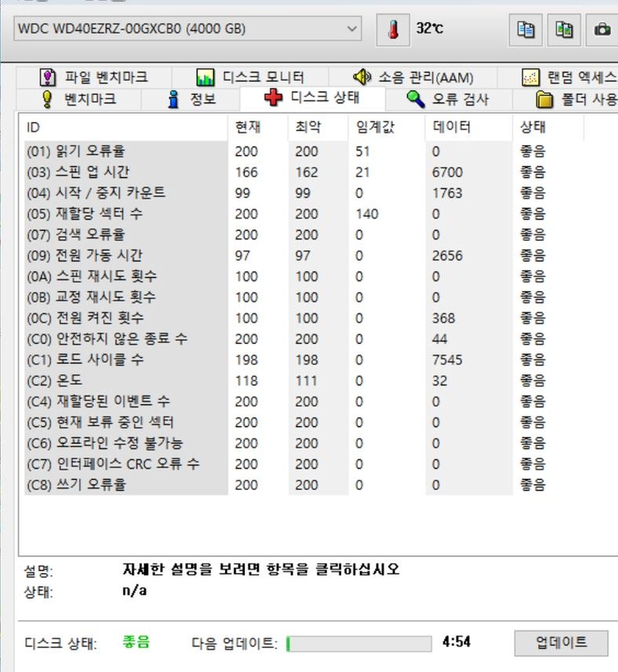Click the thermometer temperature icon
The image size is (618, 672).
point(393,30)
